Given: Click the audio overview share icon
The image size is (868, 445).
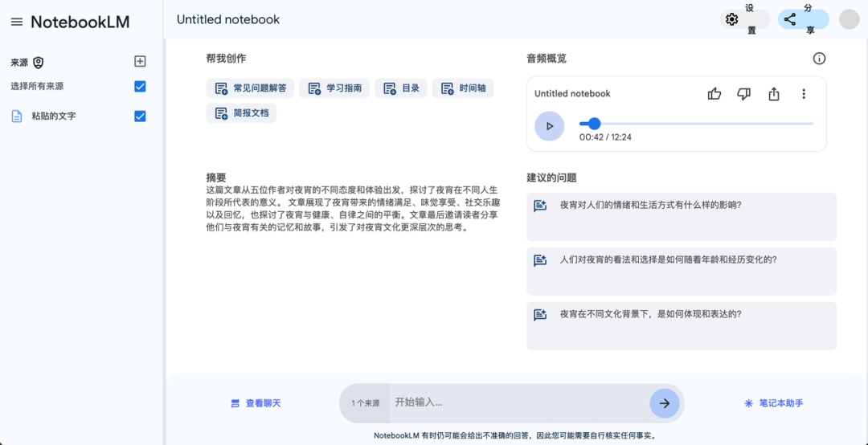Looking at the screenshot, I should [774, 93].
